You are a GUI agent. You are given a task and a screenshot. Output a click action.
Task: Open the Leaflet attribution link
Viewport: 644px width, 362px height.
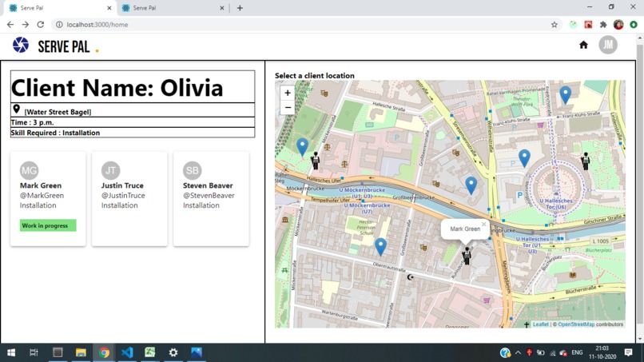(x=540, y=324)
